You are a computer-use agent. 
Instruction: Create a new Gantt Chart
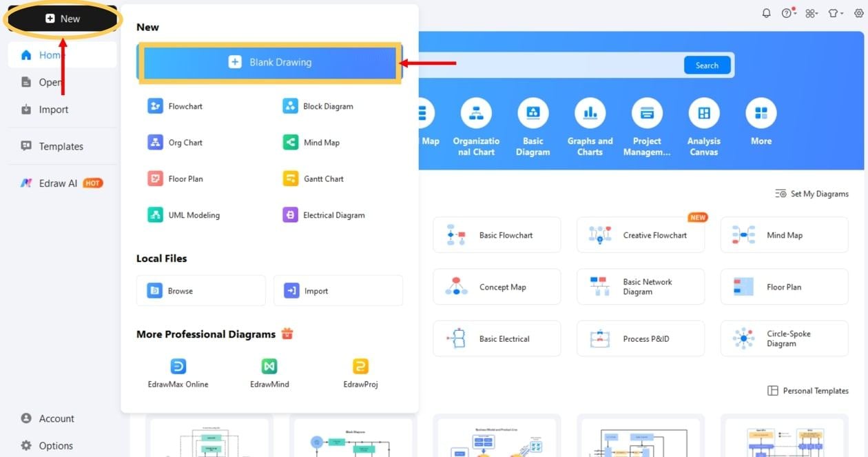coord(323,179)
